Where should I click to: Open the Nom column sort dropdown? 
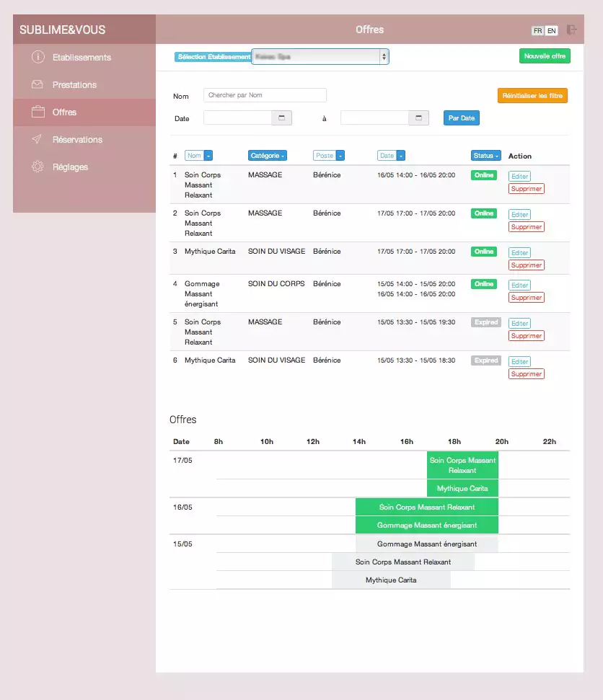[208, 155]
